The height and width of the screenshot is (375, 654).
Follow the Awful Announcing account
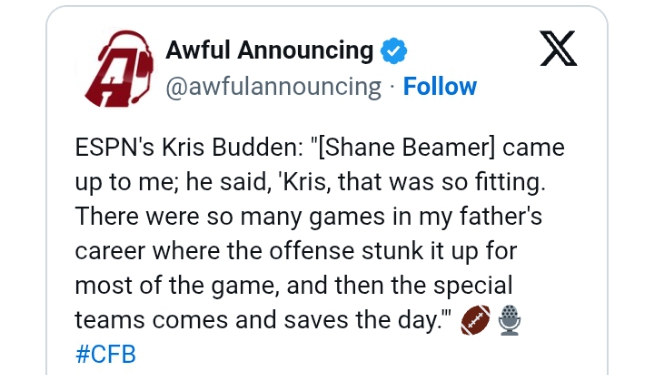[440, 86]
